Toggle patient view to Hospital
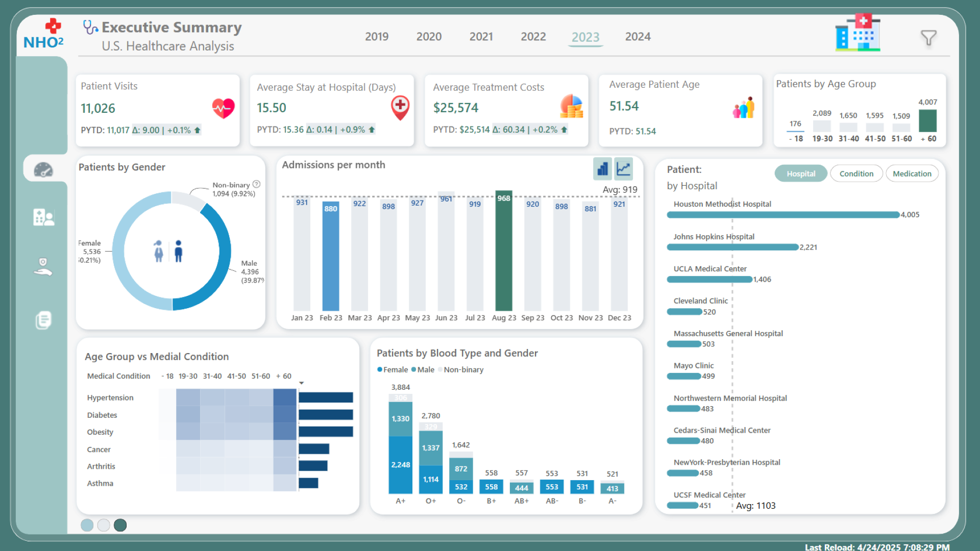 [800, 173]
